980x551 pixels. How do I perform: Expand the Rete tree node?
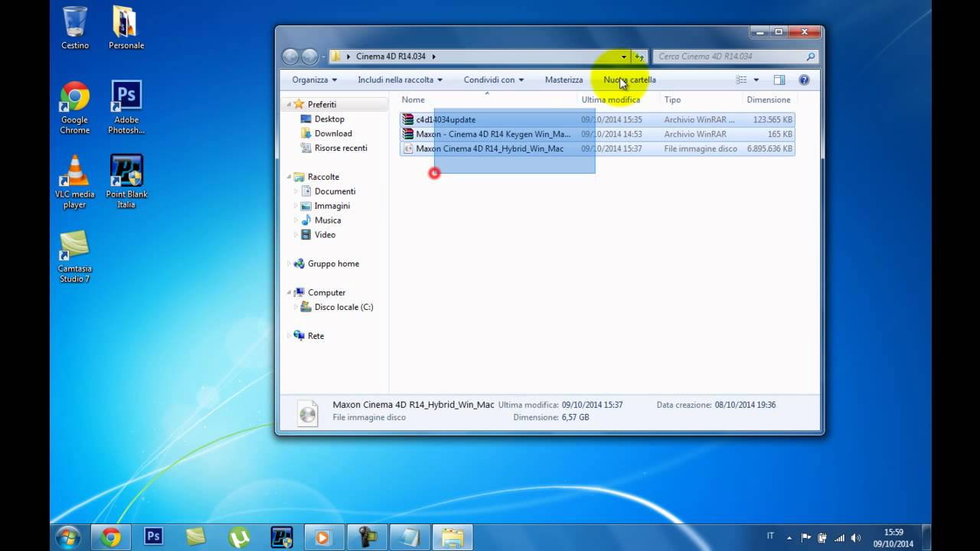[289, 336]
